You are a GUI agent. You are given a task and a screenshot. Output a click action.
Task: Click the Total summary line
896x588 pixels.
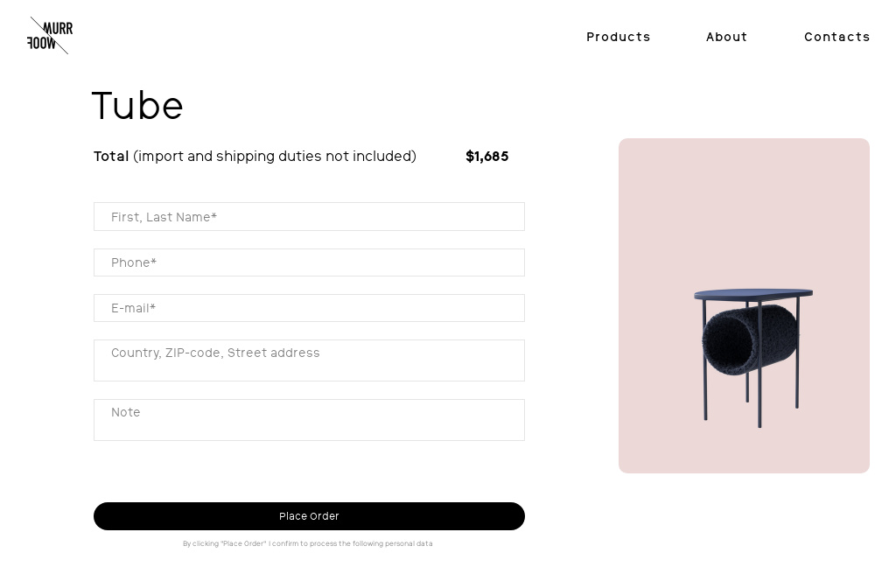(111, 157)
